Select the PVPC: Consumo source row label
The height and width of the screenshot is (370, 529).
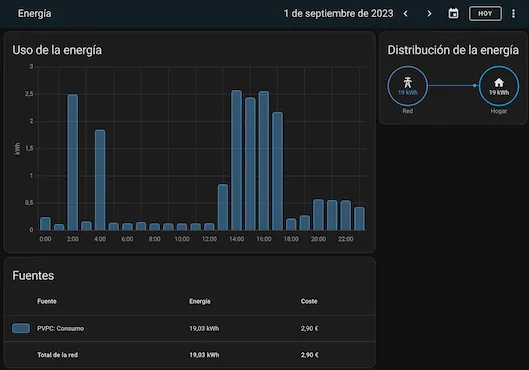(x=60, y=329)
